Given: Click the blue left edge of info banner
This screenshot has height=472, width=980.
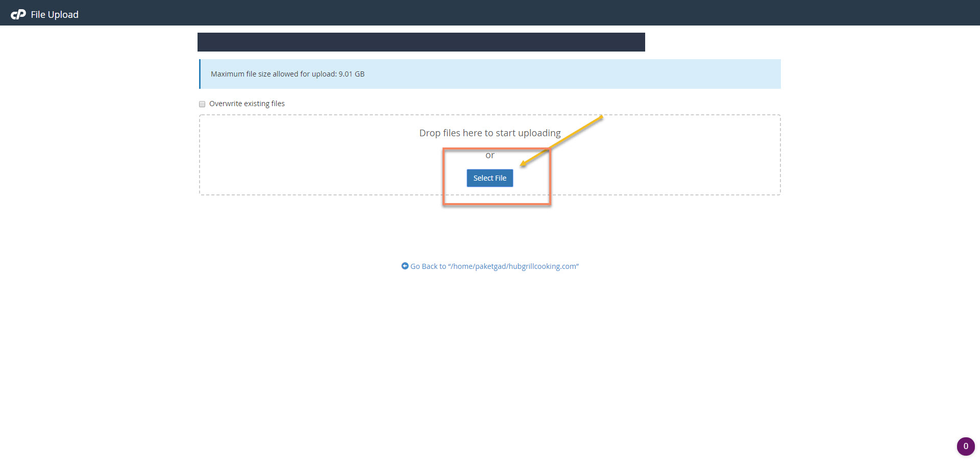Looking at the screenshot, I should (x=200, y=74).
